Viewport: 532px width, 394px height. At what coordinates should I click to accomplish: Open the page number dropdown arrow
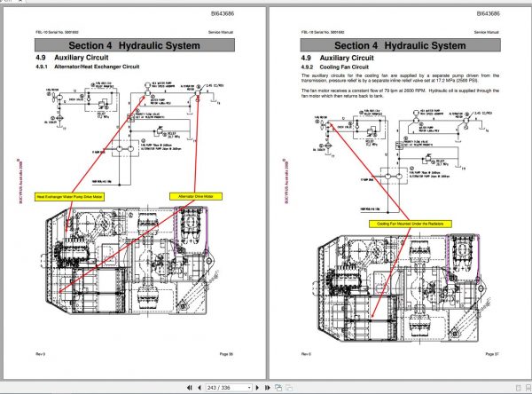point(249,388)
